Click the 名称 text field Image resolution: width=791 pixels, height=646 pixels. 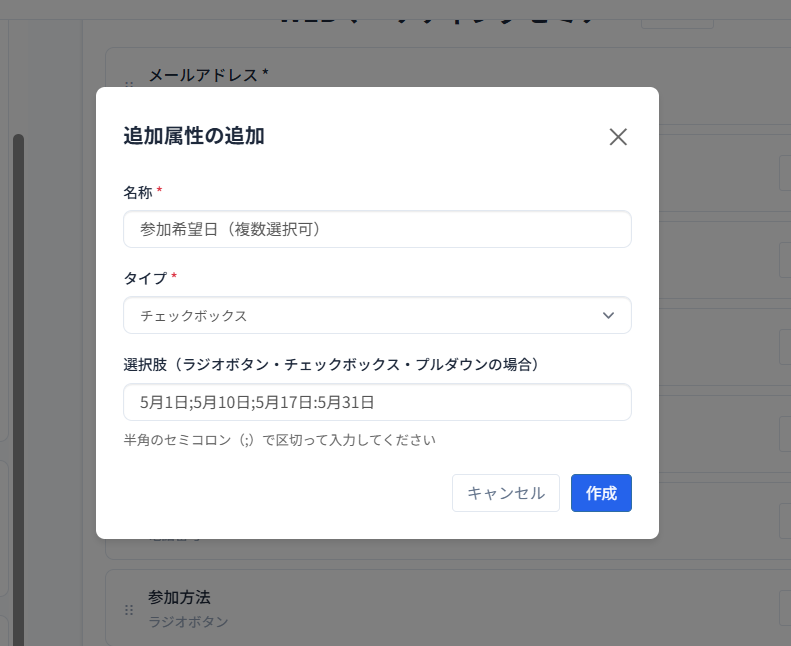pyautogui.click(x=377, y=229)
